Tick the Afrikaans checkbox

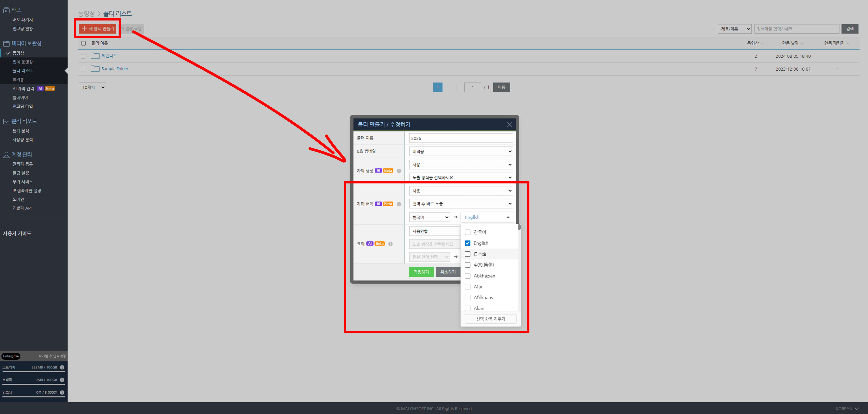[x=468, y=298]
